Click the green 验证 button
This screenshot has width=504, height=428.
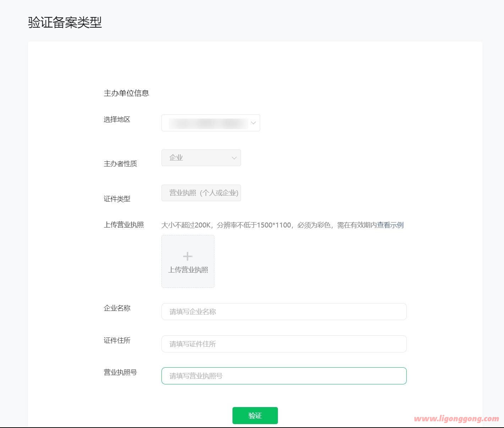click(255, 416)
